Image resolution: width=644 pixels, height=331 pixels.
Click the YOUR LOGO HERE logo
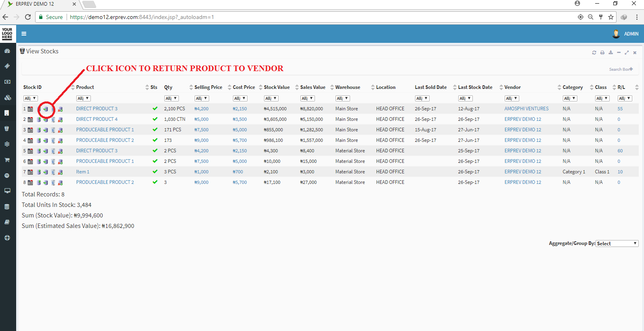[7, 34]
